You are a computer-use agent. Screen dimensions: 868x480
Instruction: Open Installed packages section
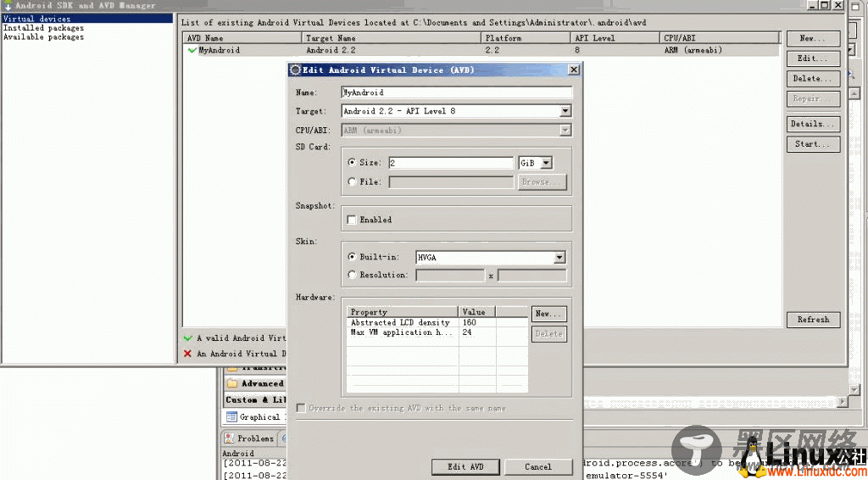click(44, 28)
